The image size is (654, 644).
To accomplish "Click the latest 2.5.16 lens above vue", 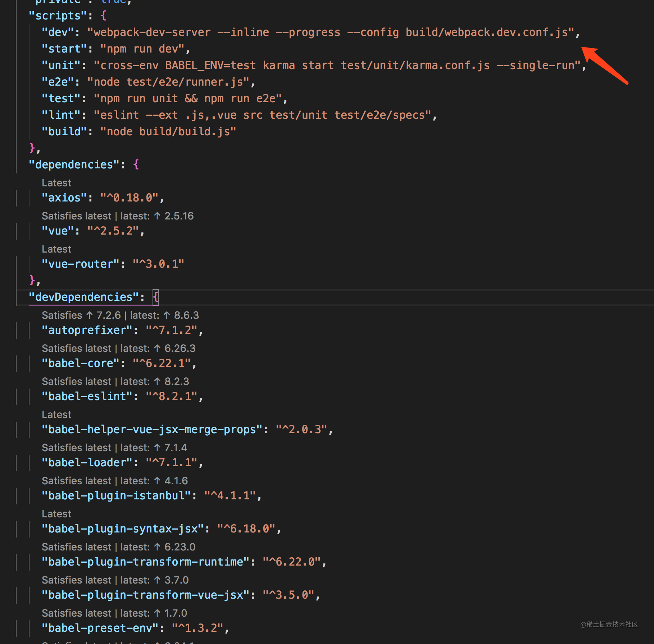I will (x=118, y=216).
